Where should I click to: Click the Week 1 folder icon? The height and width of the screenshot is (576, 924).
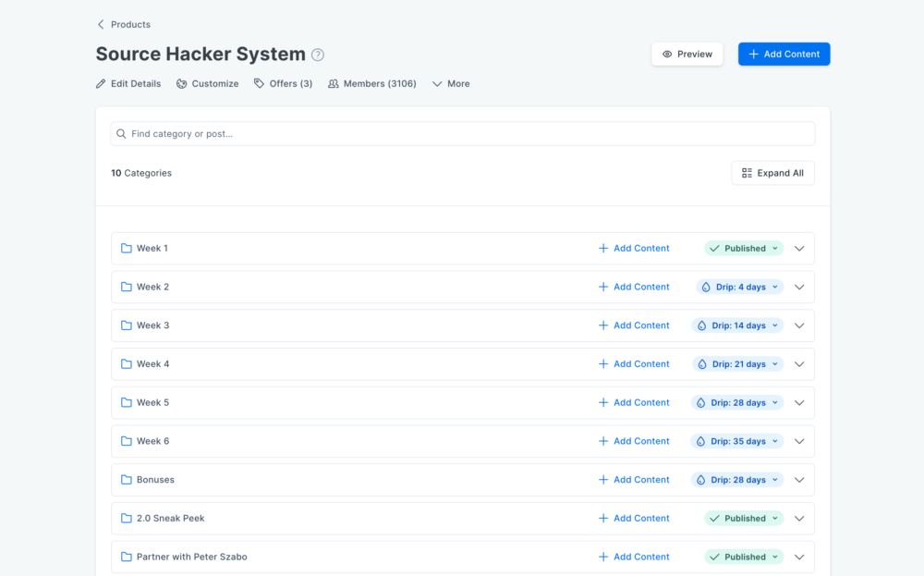point(126,248)
